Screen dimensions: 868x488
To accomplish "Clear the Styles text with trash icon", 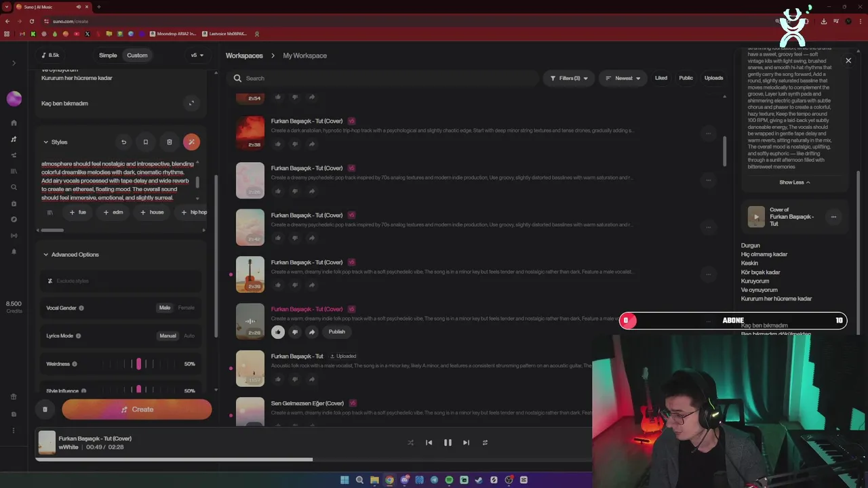I will (x=169, y=142).
